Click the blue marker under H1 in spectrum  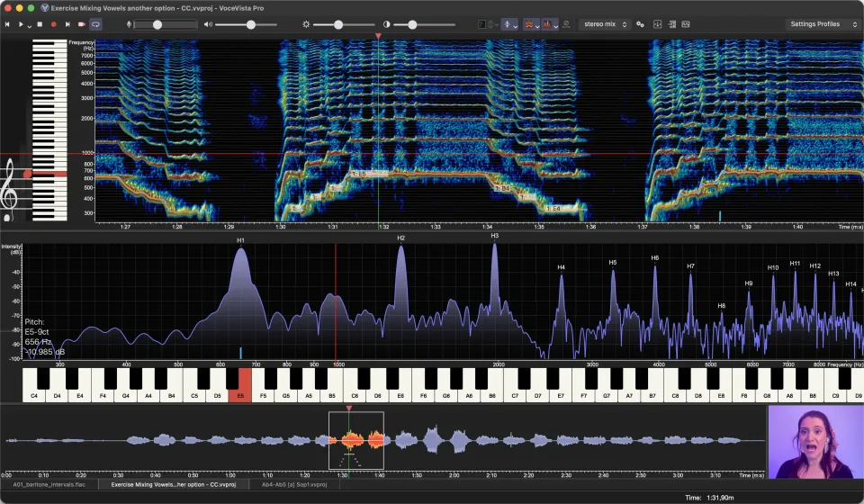pos(240,353)
